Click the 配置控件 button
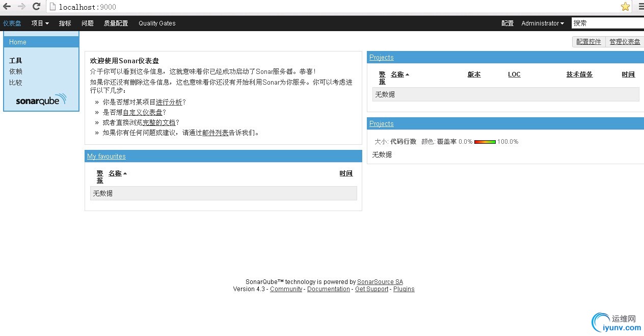 pos(588,42)
